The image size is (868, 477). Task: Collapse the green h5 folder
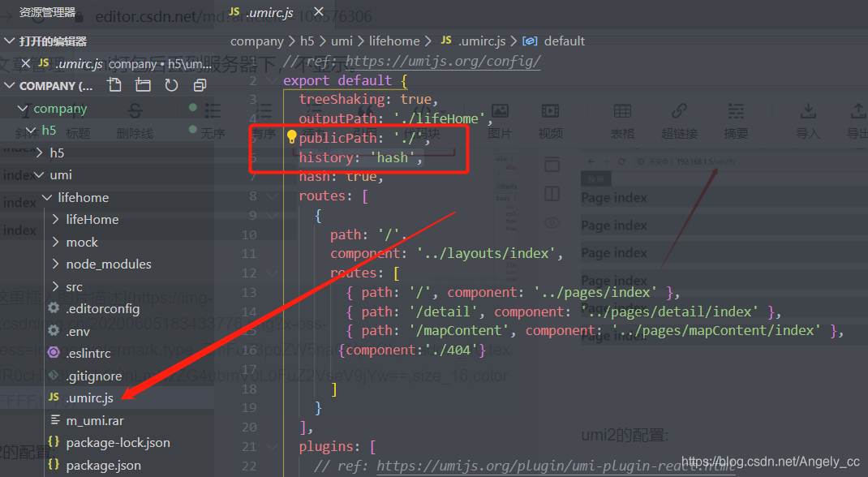[32, 131]
